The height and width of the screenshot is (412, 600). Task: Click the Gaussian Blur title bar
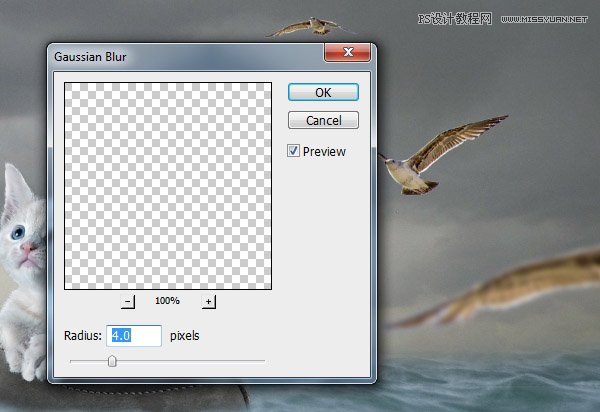[x=180, y=57]
